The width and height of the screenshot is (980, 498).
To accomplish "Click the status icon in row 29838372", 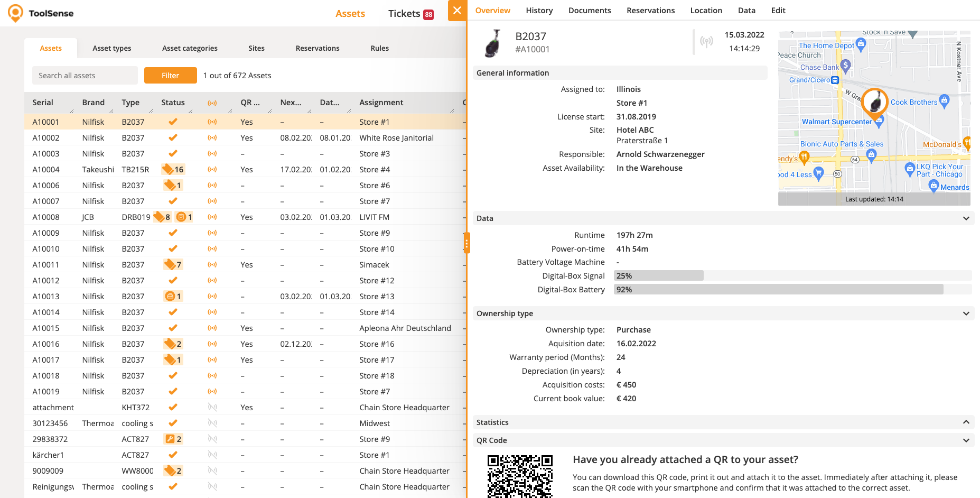I will pos(170,439).
